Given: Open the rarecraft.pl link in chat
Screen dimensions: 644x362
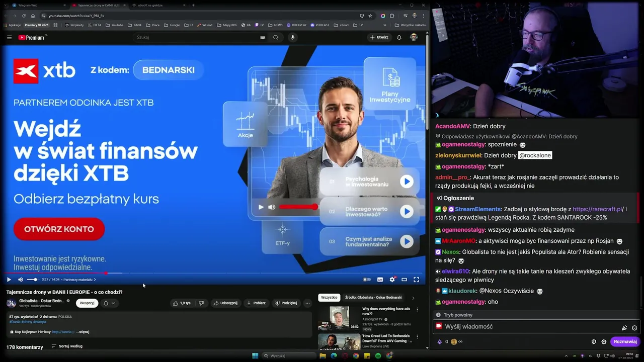Looking at the screenshot, I should (598, 209).
